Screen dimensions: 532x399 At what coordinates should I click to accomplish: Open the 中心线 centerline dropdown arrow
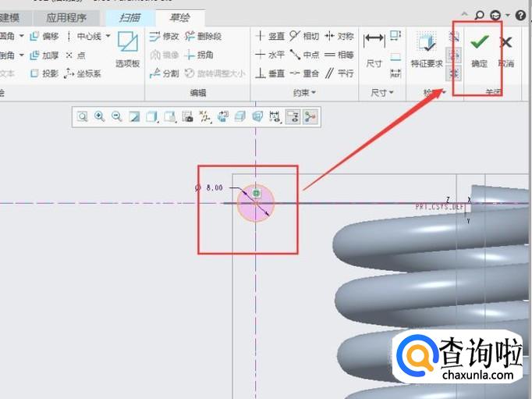click(108, 36)
